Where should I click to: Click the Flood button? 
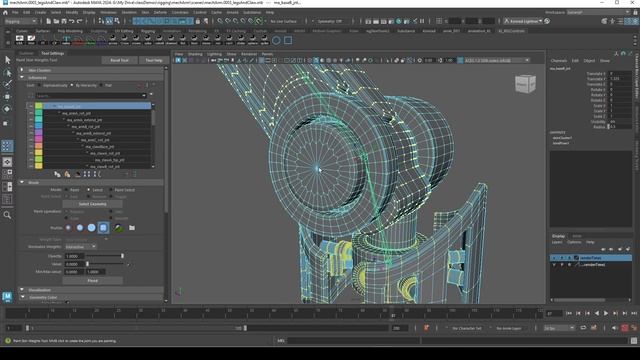(93, 280)
